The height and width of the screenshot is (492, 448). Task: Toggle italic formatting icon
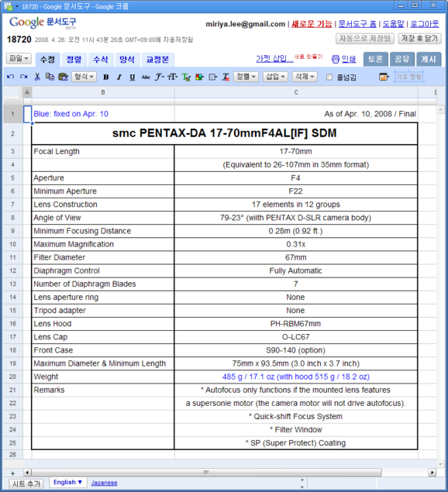[119, 77]
